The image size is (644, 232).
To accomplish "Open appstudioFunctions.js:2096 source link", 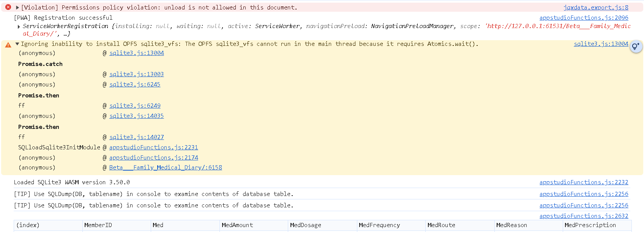I will pyautogui.click(x=584, y=18).
